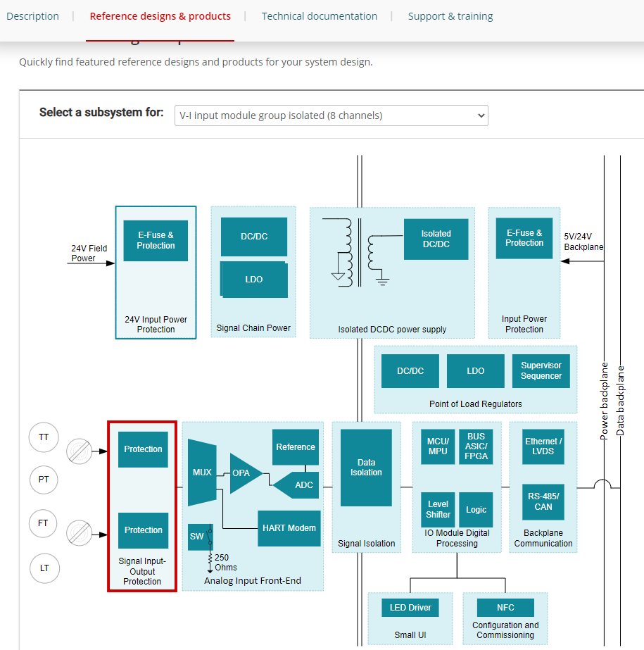
Task: Click the transformer symbol in isolated supply
Action: click(360, 253)
